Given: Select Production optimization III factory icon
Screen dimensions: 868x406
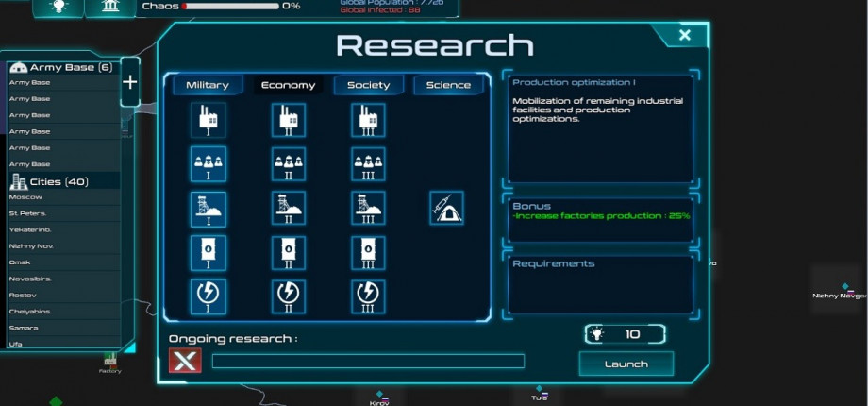Looking at the screenshot, I should [x=368, y=120].
